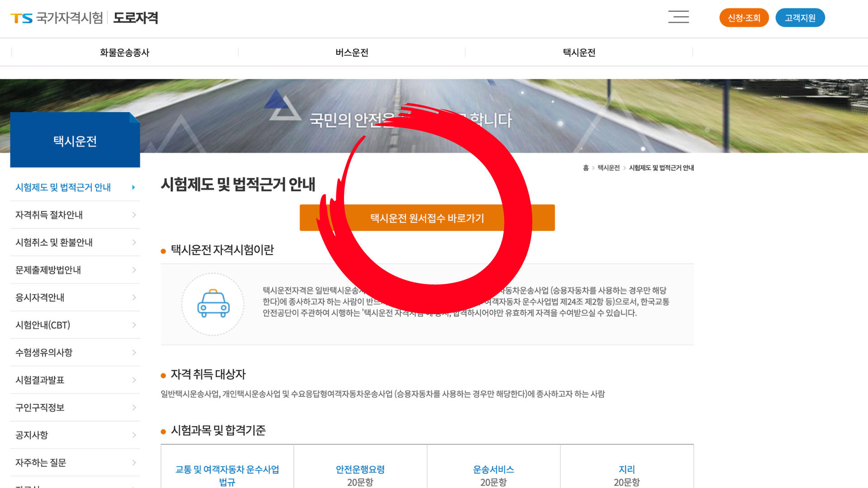Open 고객지원 support page
Viewport: 868px width, 488px height.
tap(800, 18)
